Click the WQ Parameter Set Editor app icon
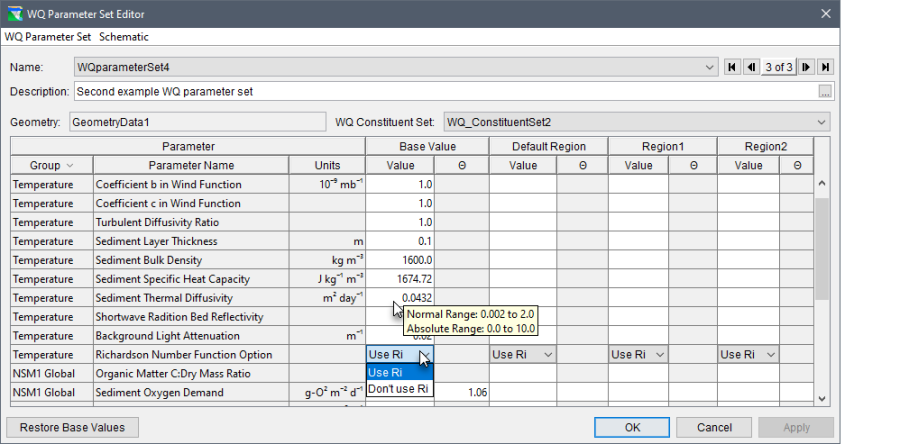This screenshot has width=900, height=444. coord(15,14)
